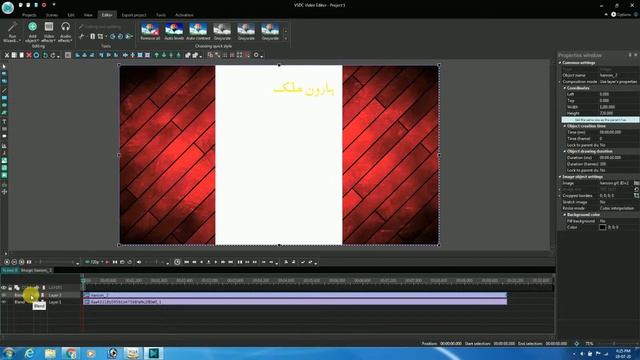
Task: Apply the Auto contrast quick style
Action: tap(198, 31)
